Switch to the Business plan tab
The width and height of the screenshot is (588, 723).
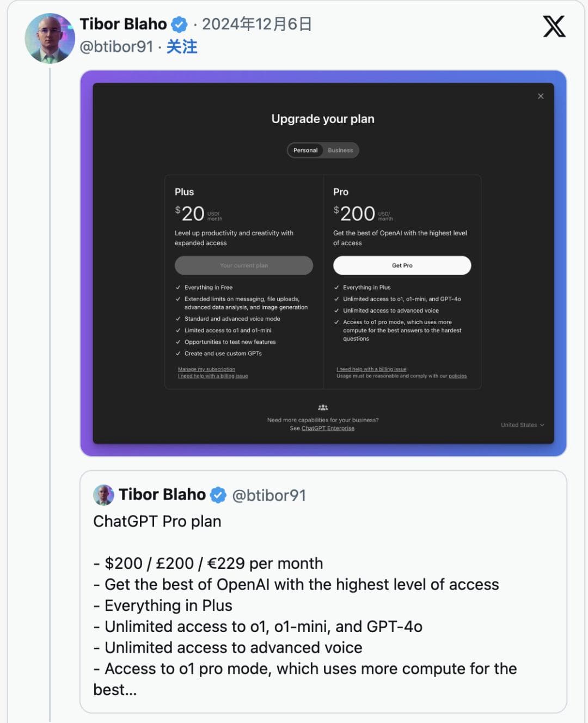340,150
